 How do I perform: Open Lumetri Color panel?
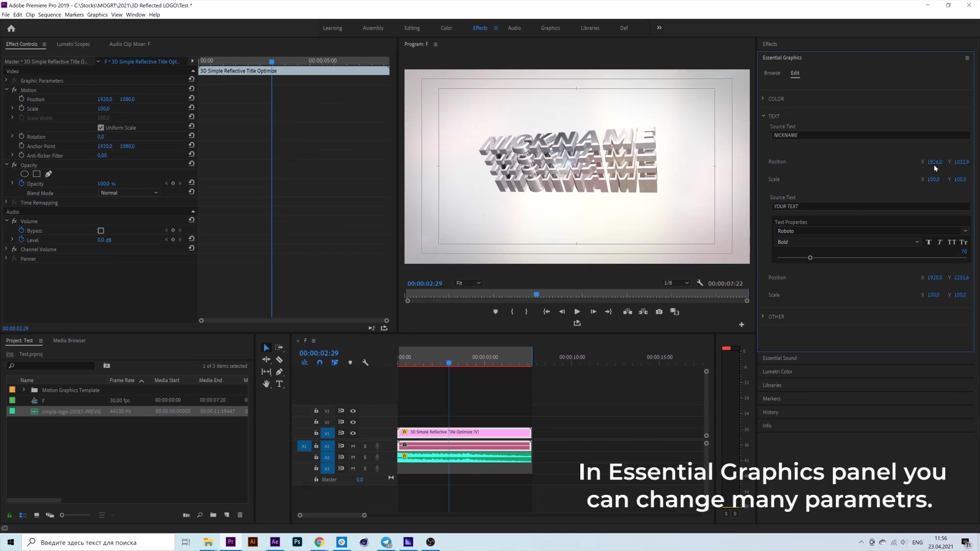[x=777, y=372]
